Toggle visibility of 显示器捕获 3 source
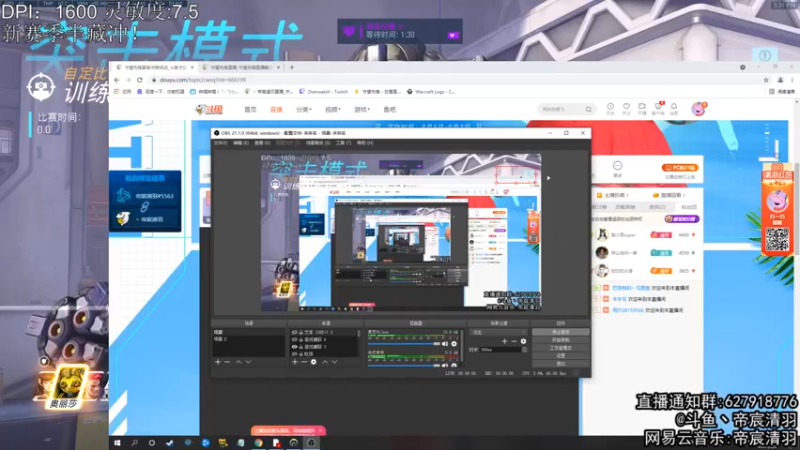This screenshot has height=450, width=800. coord(294,346)
